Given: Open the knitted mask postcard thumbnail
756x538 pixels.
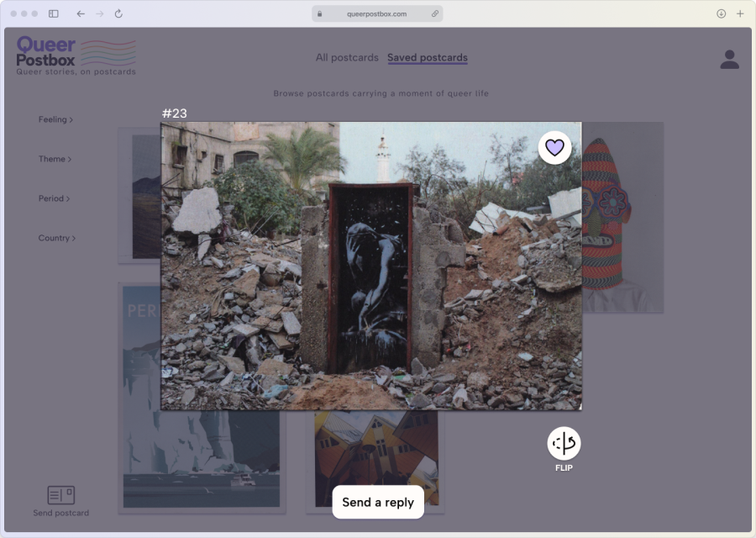Looking at the screenshot, I should pos(622,217).
